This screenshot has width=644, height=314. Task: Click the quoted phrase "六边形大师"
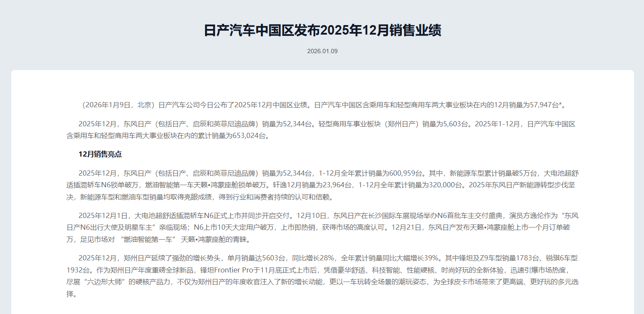106,282
